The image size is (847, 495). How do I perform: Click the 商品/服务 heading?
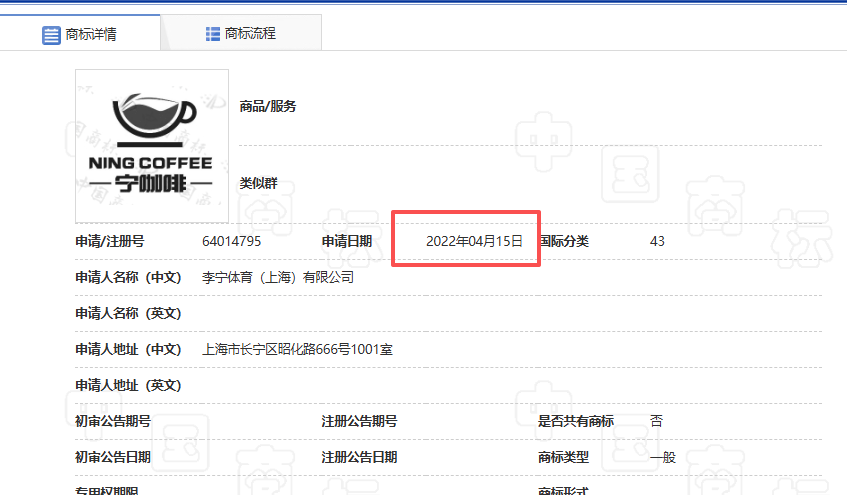(x=267, y=106)
